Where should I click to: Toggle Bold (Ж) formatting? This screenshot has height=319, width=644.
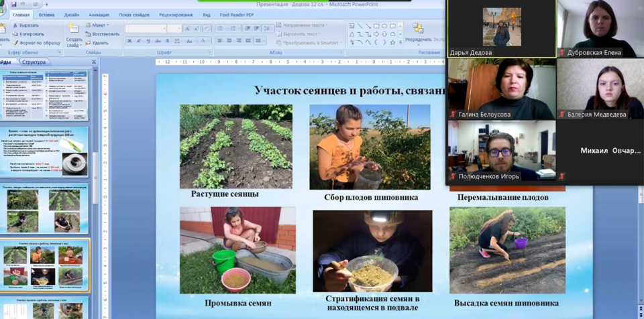pyautogui.click(x=129, y=41)
